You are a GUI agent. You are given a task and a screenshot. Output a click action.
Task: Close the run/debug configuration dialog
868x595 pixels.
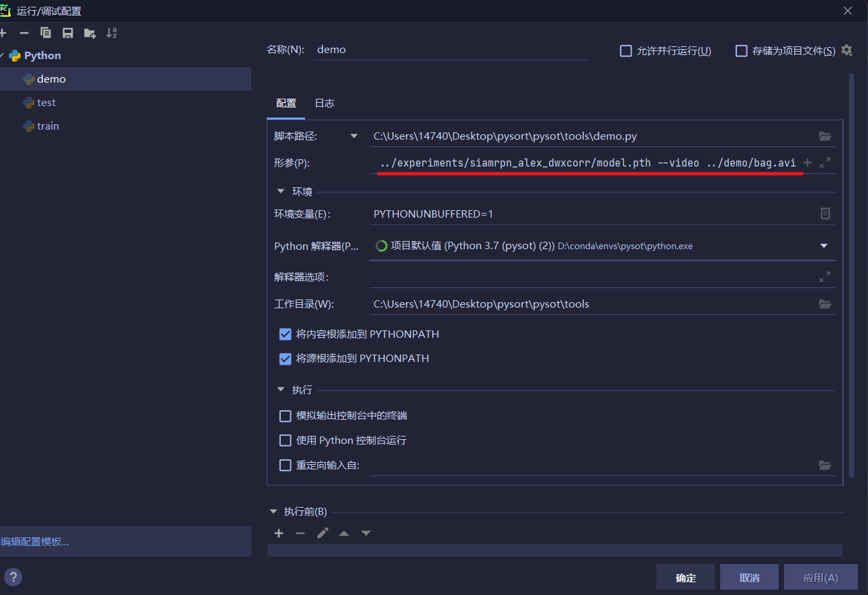pyautogui.click(x=848, y=11)
